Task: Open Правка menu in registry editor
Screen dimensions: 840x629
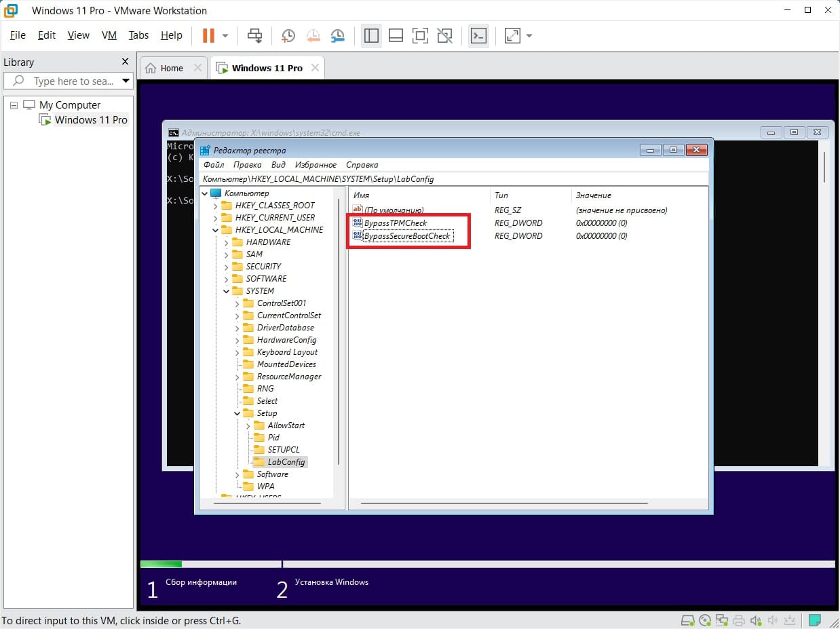Action: 247,165
